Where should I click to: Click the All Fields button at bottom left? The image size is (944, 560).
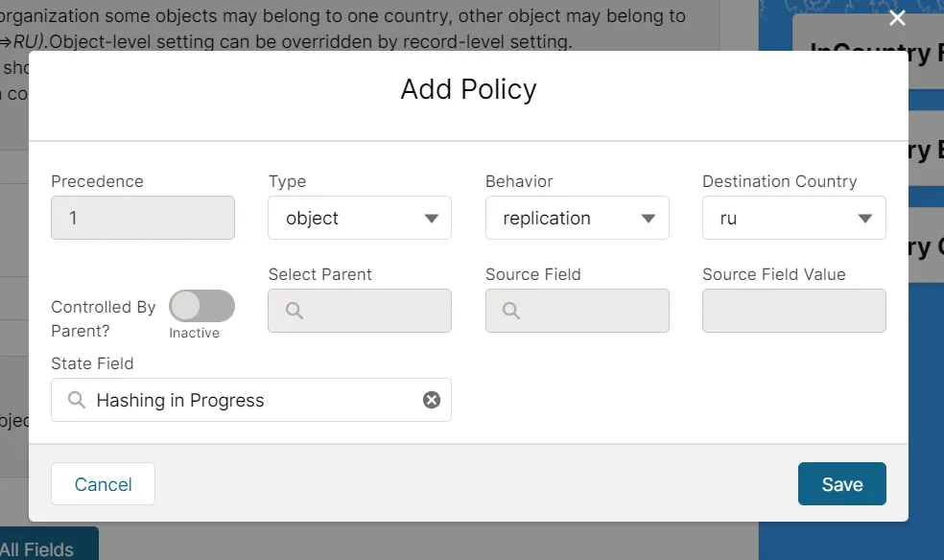tap(44, 549)
